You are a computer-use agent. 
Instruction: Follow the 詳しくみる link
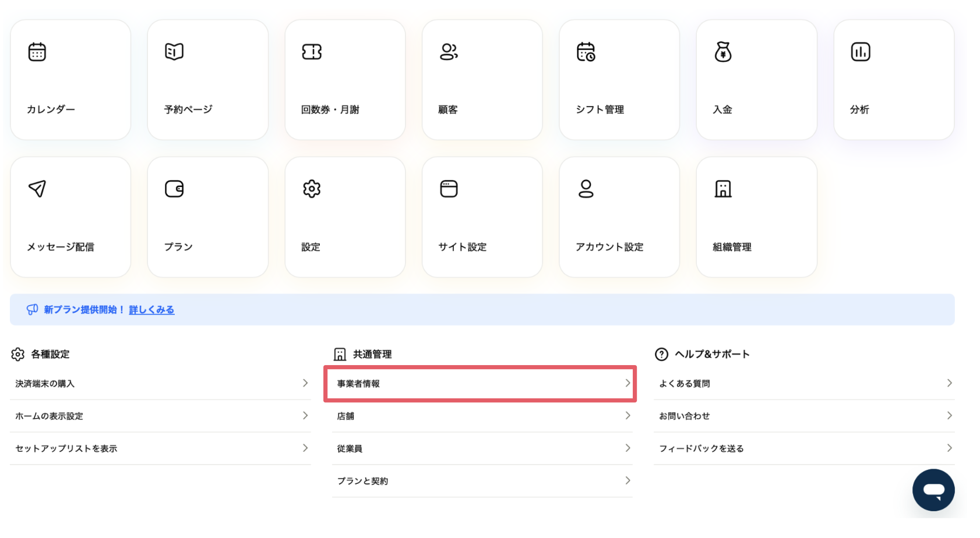[151, 310]
